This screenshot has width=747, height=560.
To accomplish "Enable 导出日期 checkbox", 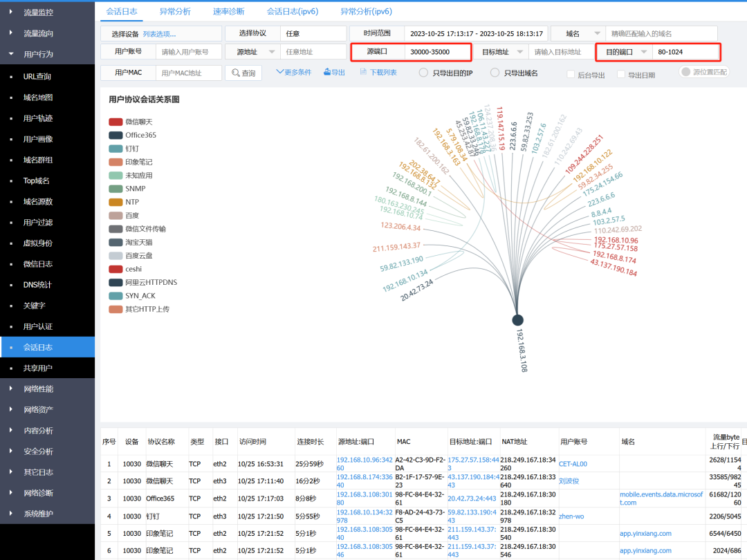I will pyautogui.click(x=620, y=74).
